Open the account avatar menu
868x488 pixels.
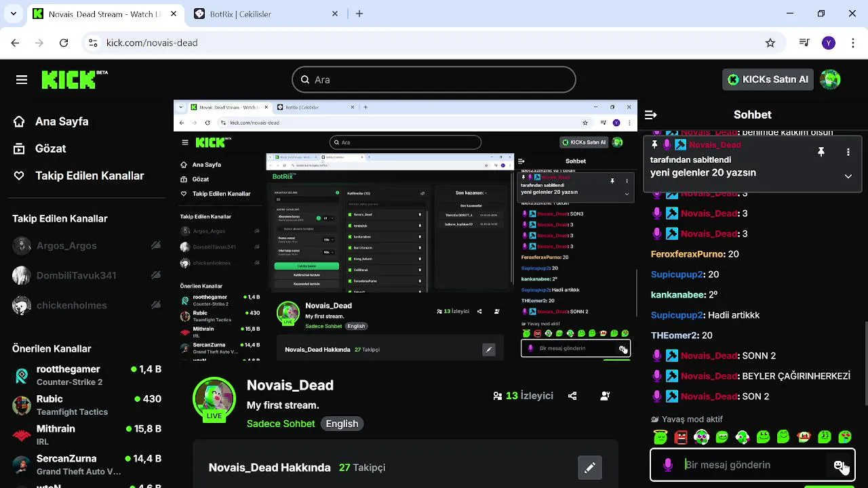[x=830, y=79]
